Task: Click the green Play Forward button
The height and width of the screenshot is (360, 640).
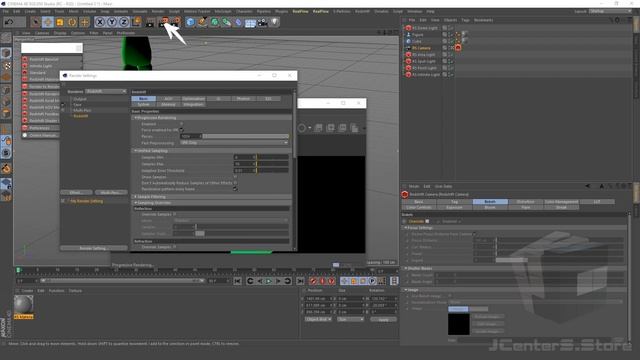Action: [x=269, y=281]
